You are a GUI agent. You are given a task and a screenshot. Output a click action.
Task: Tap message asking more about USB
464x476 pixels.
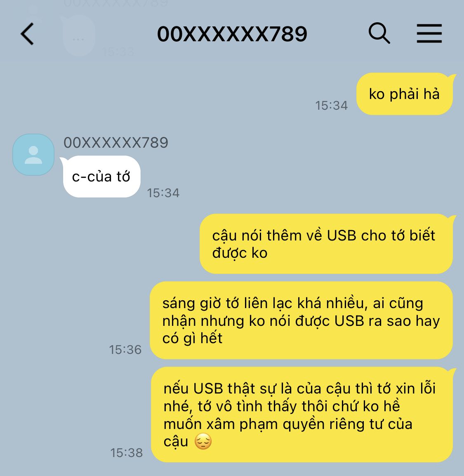pos(326,244)
